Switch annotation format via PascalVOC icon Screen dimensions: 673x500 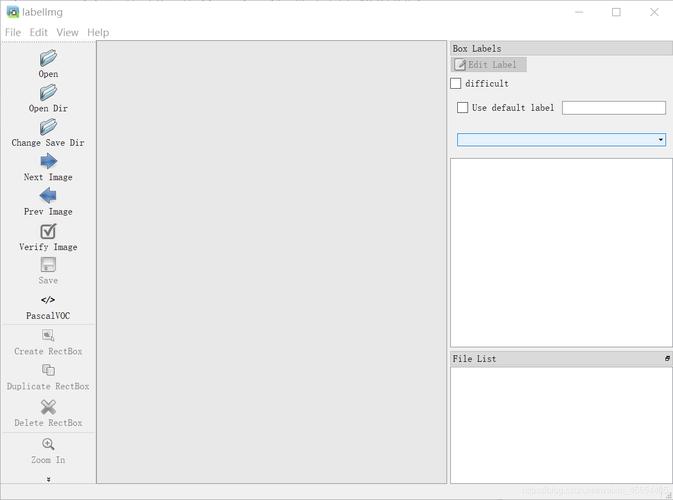click(48, 300)
